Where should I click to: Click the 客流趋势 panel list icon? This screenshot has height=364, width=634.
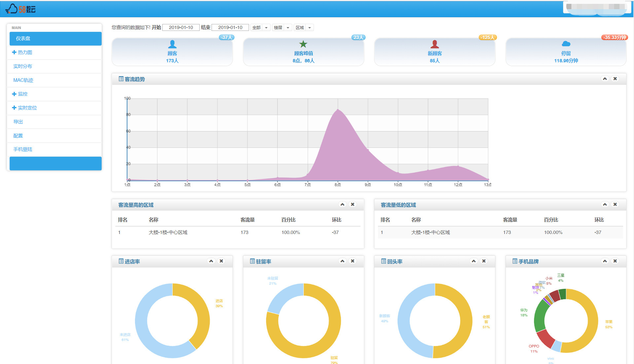point(121,79)
